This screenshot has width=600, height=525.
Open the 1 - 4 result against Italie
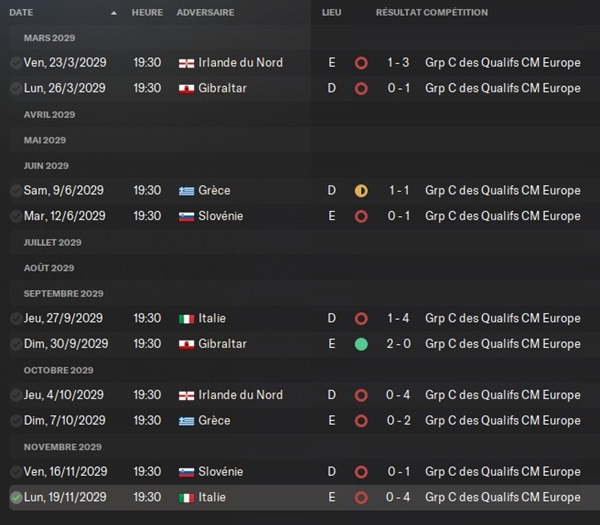(398, 318)
